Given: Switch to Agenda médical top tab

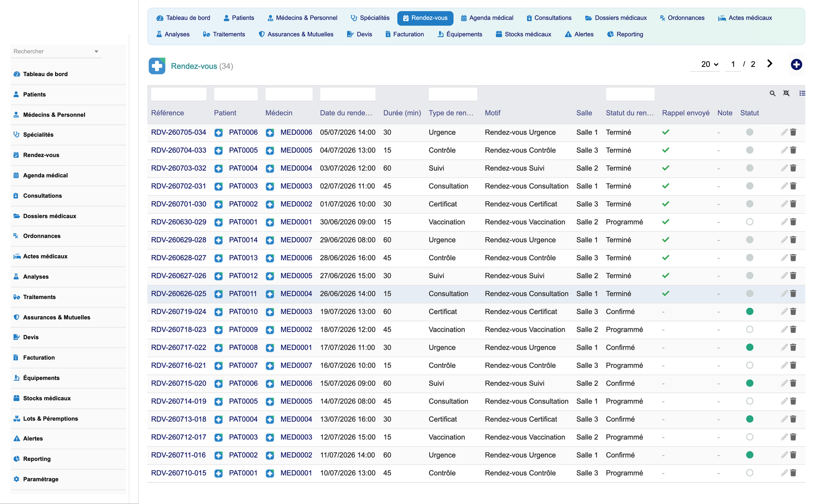Looking at the screenshot, I should [487, 18].
